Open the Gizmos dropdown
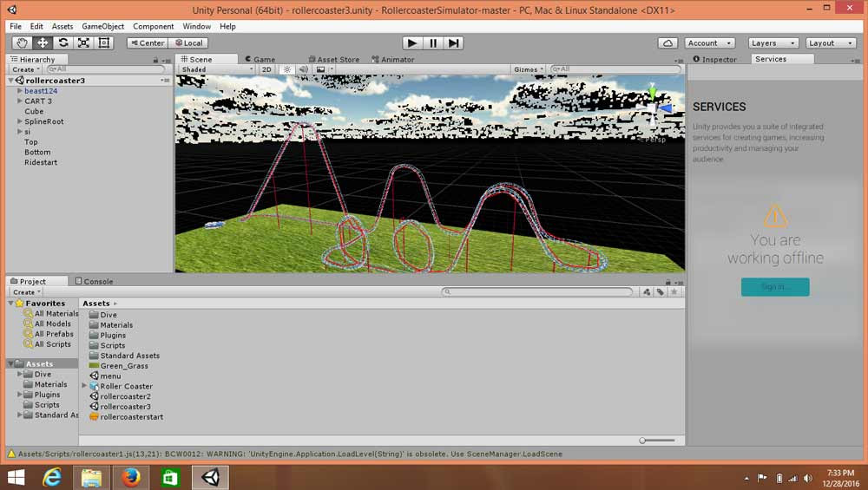This screenshot has height=490, width=868. [529, 69]
